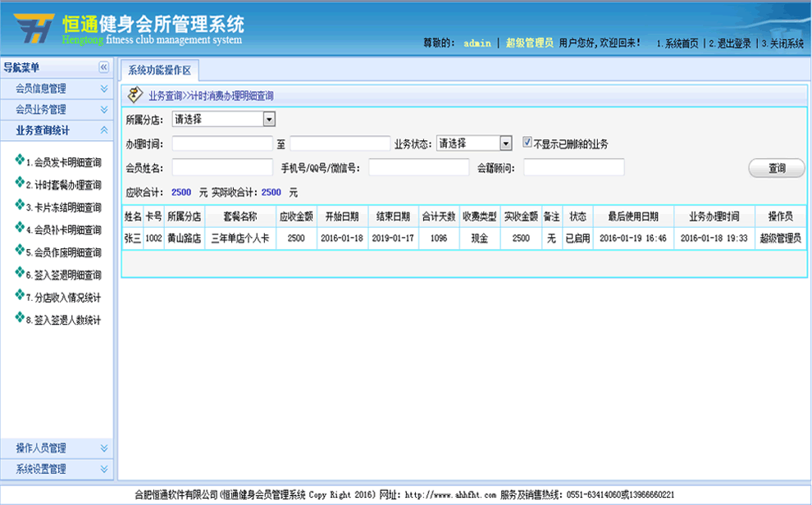Click the 开始日期 column header
Image resolution: width=812 pixels, height=505 pixels.
pyautogui.click(x=342, y=216)
